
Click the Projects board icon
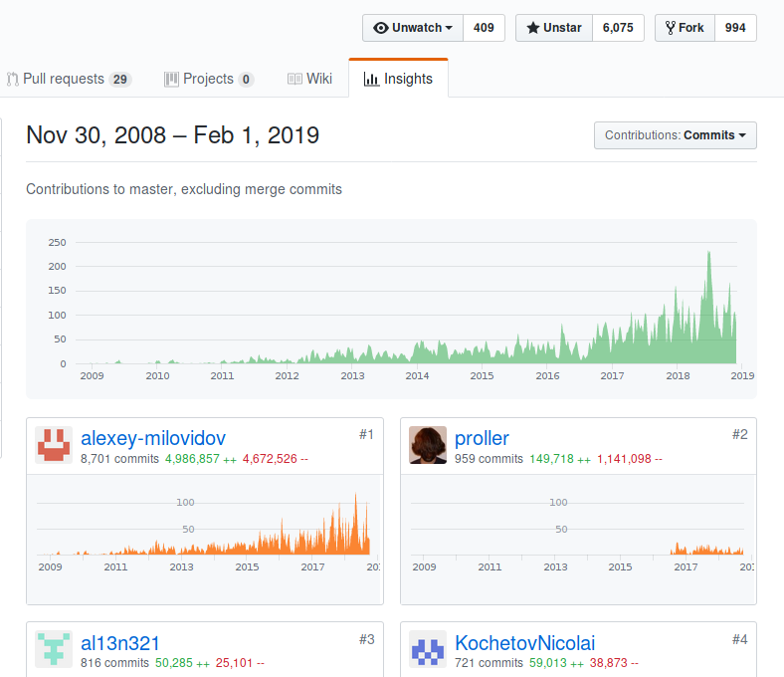[x=171, y=79]
